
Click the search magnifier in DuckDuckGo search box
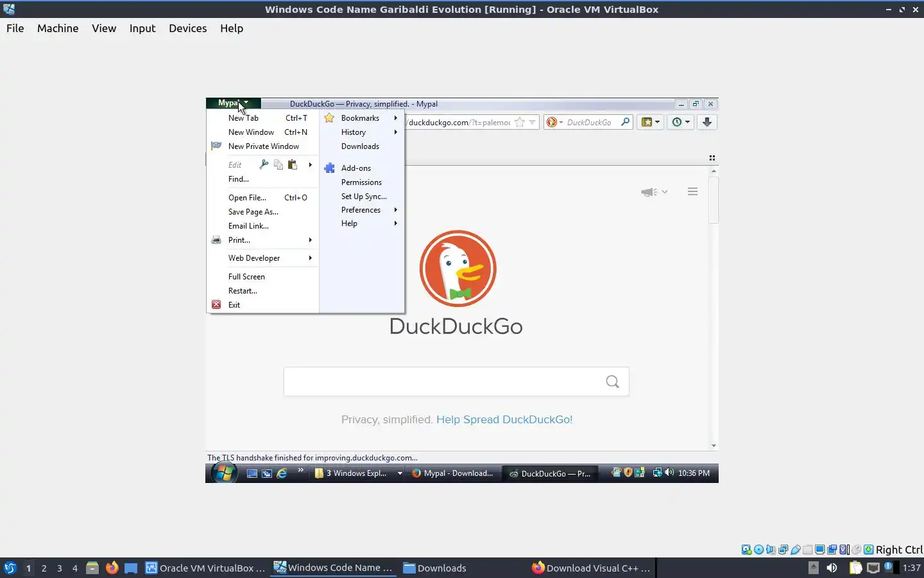tap(625, 122)
